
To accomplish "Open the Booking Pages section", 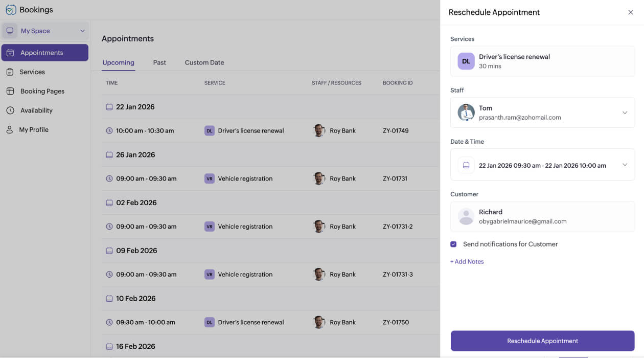I will (42, 91).
